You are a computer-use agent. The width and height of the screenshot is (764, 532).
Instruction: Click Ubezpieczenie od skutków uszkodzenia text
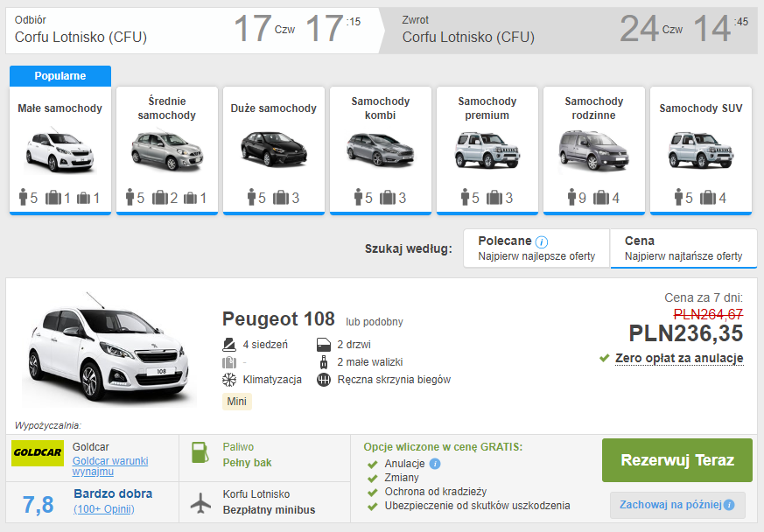pyautogui.click(x=477, y=506)
